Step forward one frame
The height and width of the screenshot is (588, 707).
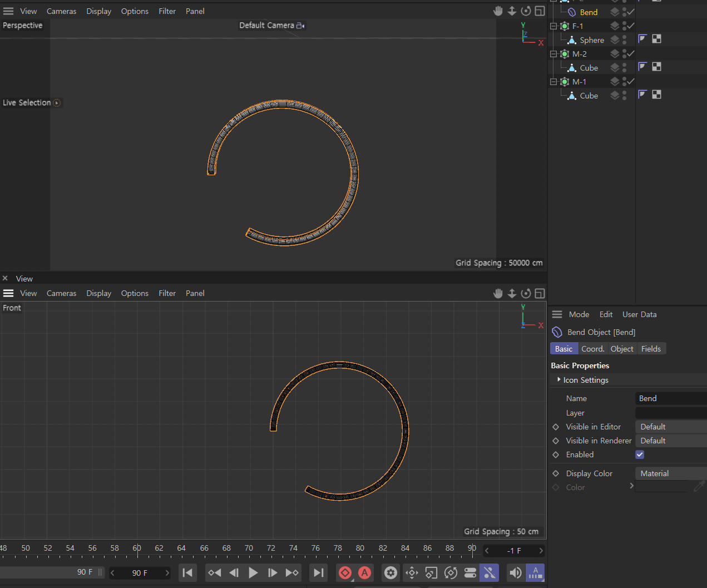click(273, 572)
